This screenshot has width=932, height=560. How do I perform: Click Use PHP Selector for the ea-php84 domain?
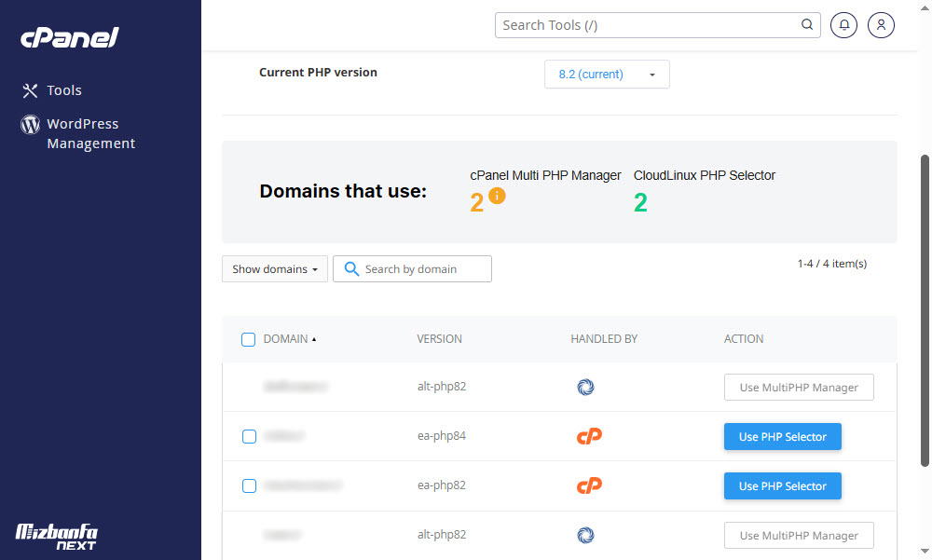pyautogui.click(x=782, y=436)
